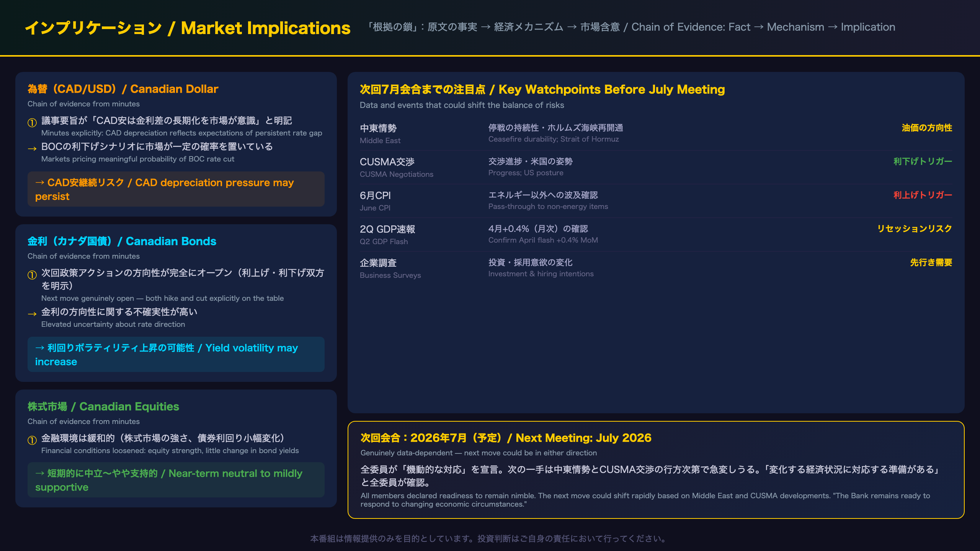Click the '2Q GDP速報' row label
This screenshot has height=551, width=980.
[387, 229]
